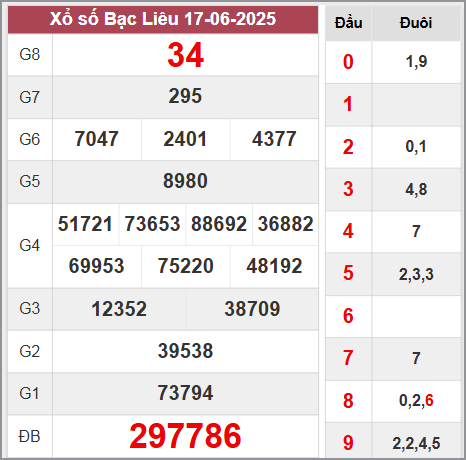Viewport: 466px width, 460px height.
Task: Click the G3 number 12352
Action: coord(119,309)
